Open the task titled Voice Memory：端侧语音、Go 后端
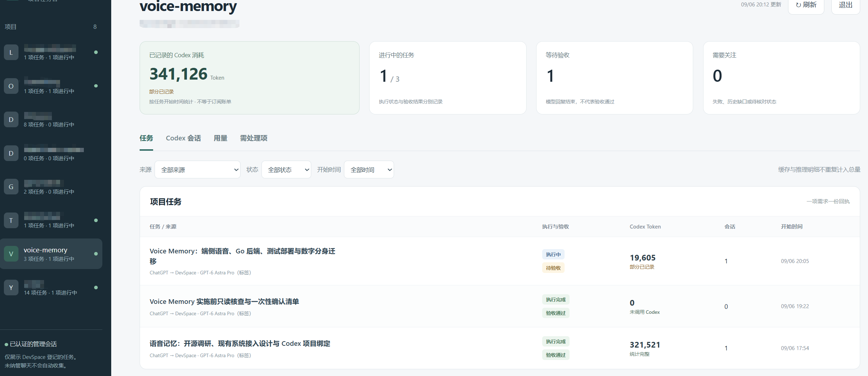Image resolution: width=868 pixels, height=376 pixels. (x=242, y=256)
